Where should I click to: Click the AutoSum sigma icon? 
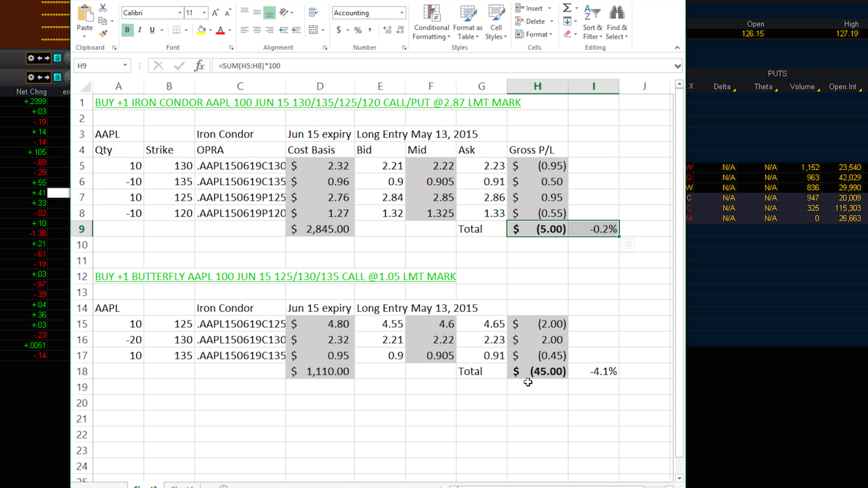click(x=567, y=8)
